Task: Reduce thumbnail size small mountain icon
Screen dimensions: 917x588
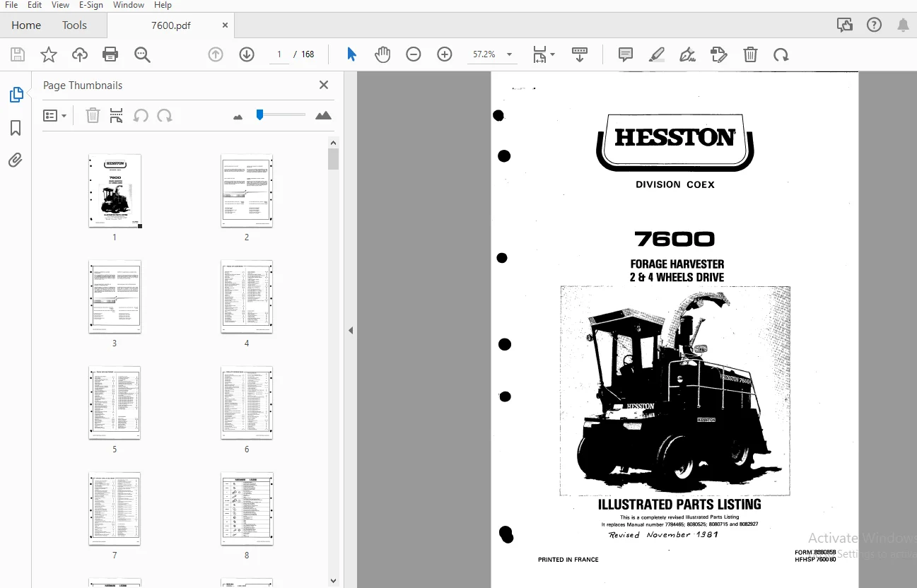Action: coord(238,117)
